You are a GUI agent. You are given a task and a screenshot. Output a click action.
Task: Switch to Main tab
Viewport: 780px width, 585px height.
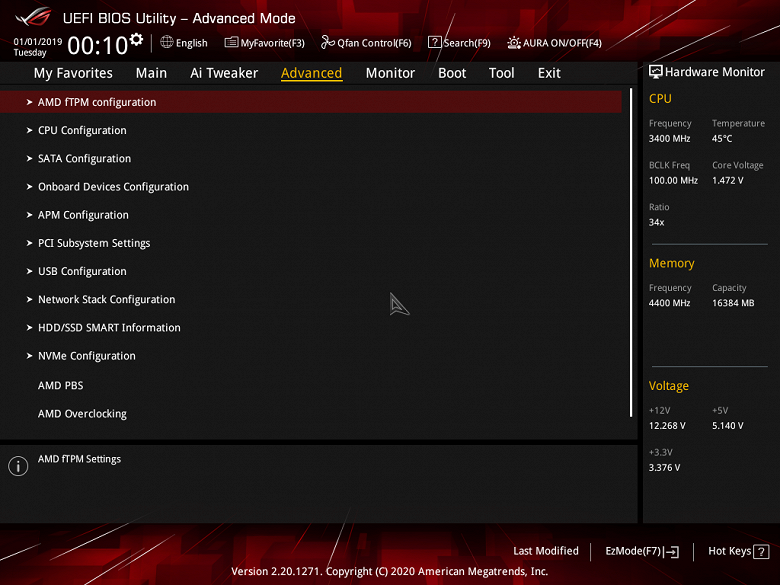point(151,73)
